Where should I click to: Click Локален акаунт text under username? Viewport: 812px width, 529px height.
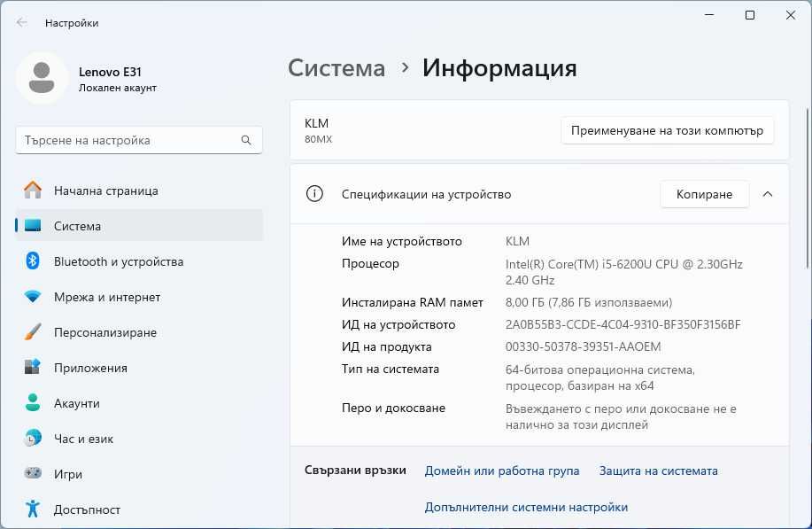118,88
